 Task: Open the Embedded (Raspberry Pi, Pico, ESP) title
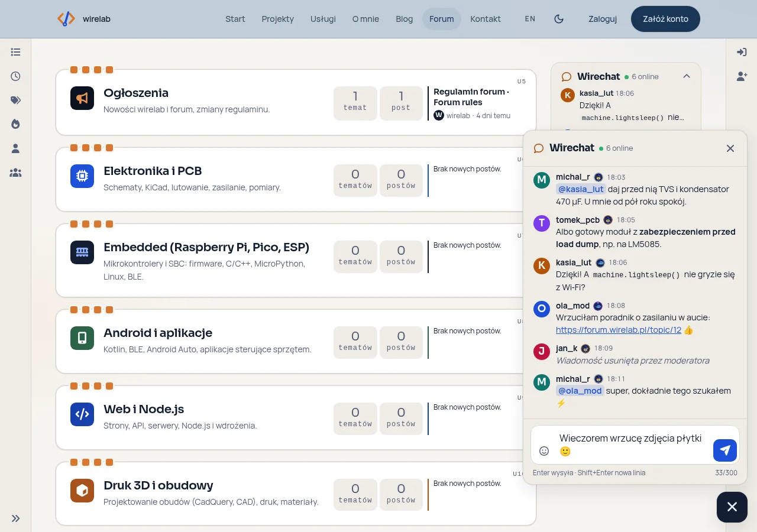206,247
